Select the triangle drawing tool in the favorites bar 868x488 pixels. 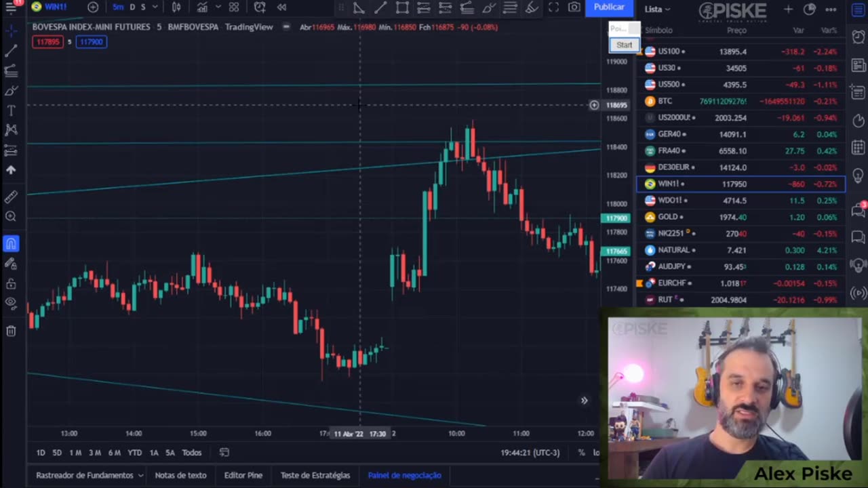[359, 7]
